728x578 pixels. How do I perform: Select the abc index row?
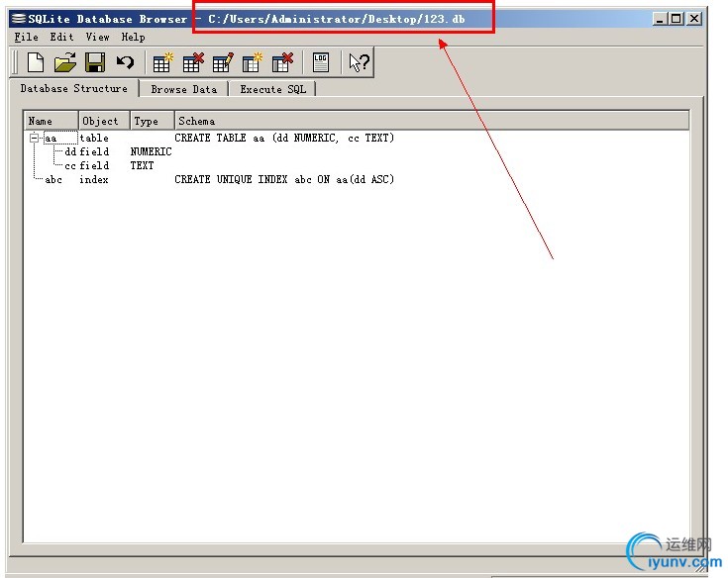coord(357,179)
